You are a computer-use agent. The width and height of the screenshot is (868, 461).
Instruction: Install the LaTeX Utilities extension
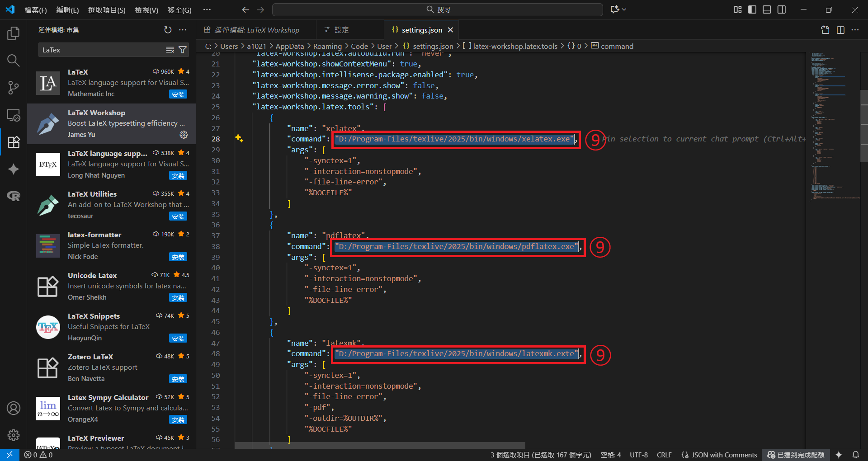pyautogui.click(x=178, y=216)
